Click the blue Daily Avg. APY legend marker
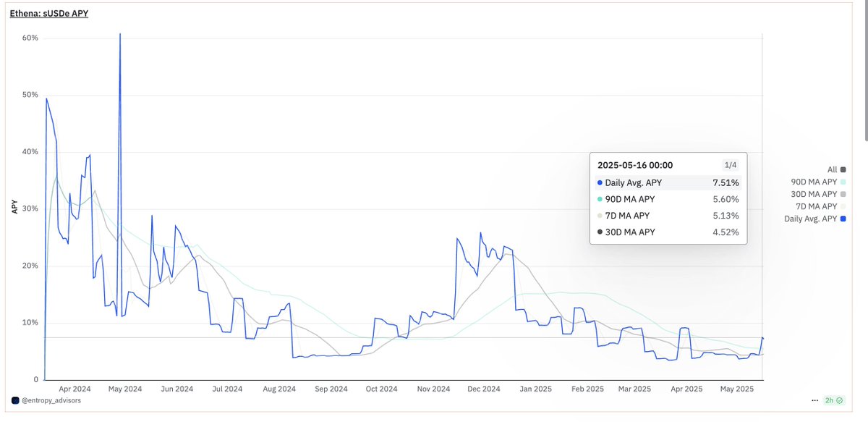 click(x=842, y=218)
